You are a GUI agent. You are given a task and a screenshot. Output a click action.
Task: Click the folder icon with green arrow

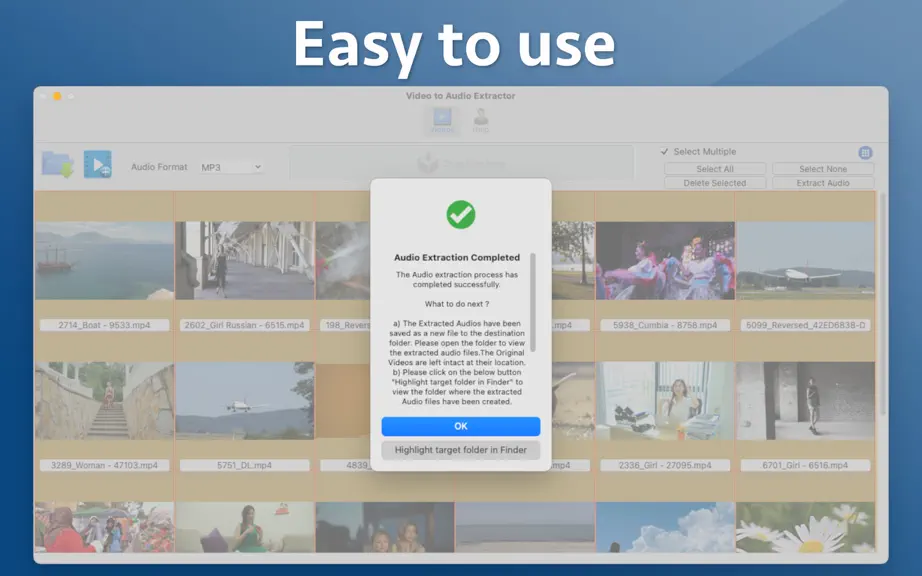pos(58,164)
